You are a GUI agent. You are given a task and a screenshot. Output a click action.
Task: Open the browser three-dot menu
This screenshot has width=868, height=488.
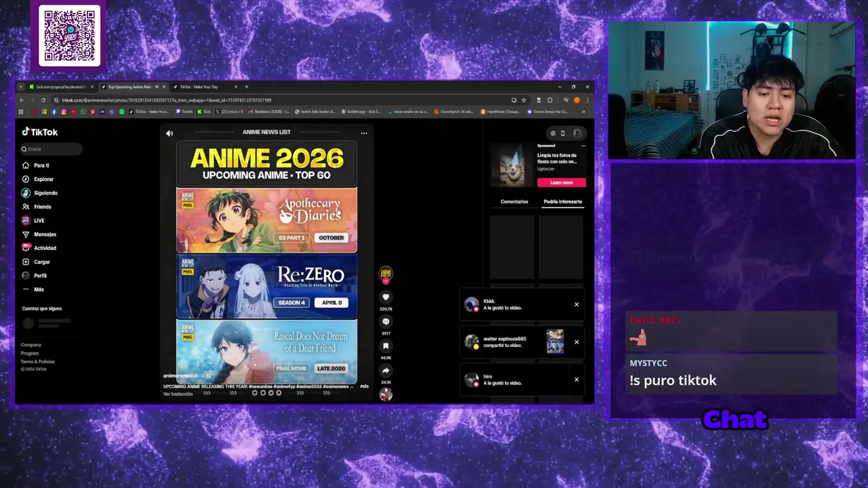click(587, 100)
